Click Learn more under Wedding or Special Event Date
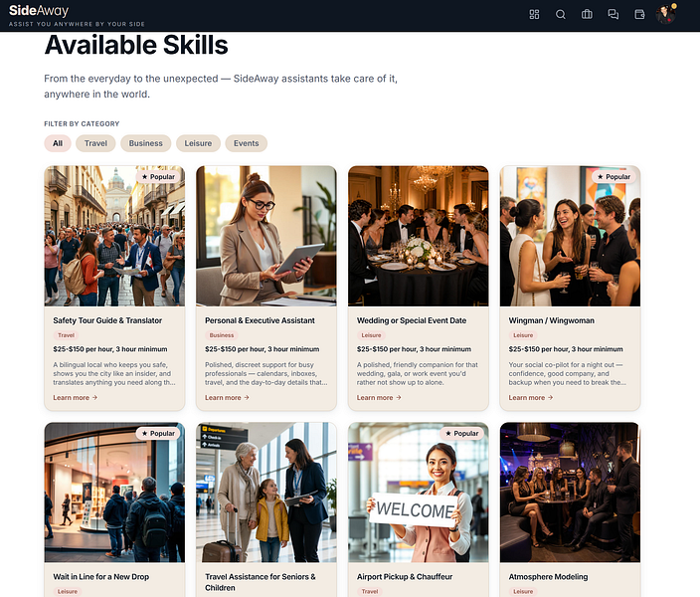Image resolution: width=700 pixels, height=597 pixels. [379, 397]
